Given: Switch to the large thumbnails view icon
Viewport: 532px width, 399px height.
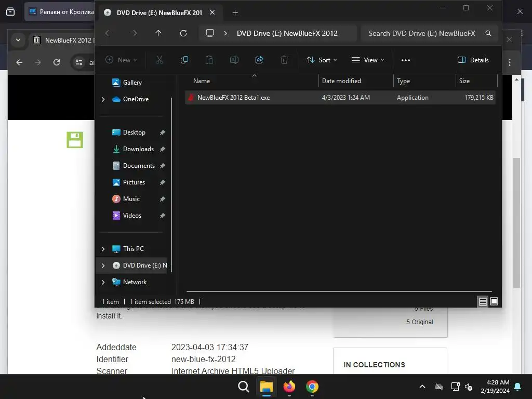Looking at the screenshot, I should tap(494, 301).
